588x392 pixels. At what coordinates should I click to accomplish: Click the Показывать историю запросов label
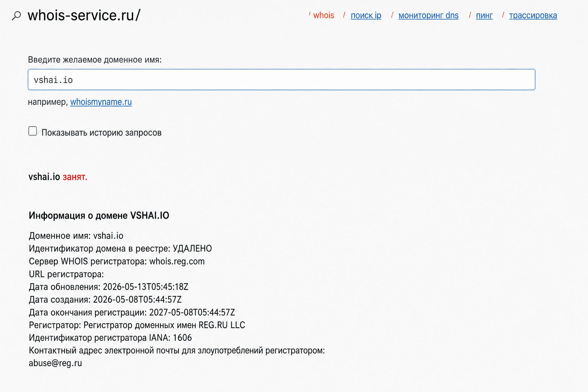[x=101, y=132]
